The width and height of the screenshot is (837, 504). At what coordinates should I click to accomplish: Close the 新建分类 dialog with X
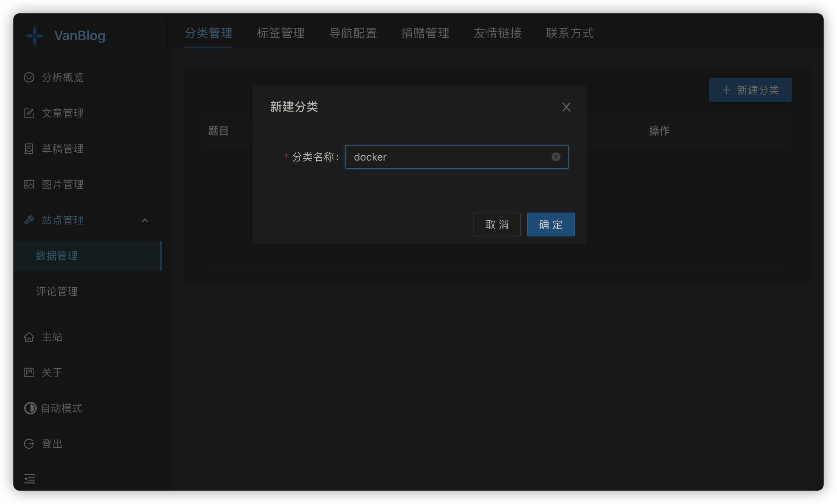click(566, 107)
